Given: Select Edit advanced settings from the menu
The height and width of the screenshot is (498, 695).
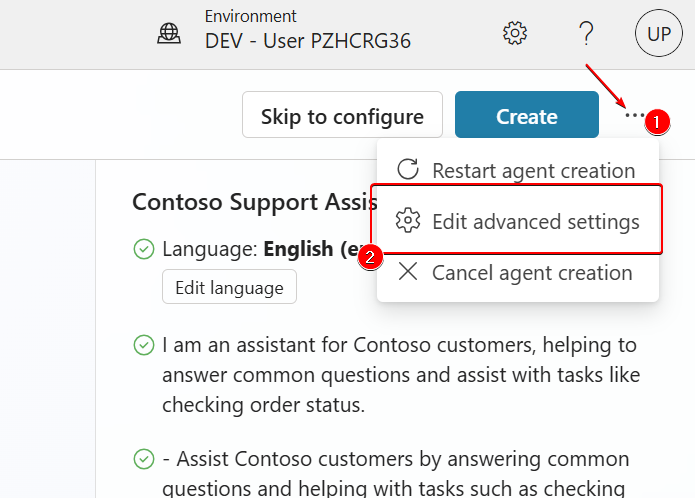Looking at the screenshot, I should [535, 221].
